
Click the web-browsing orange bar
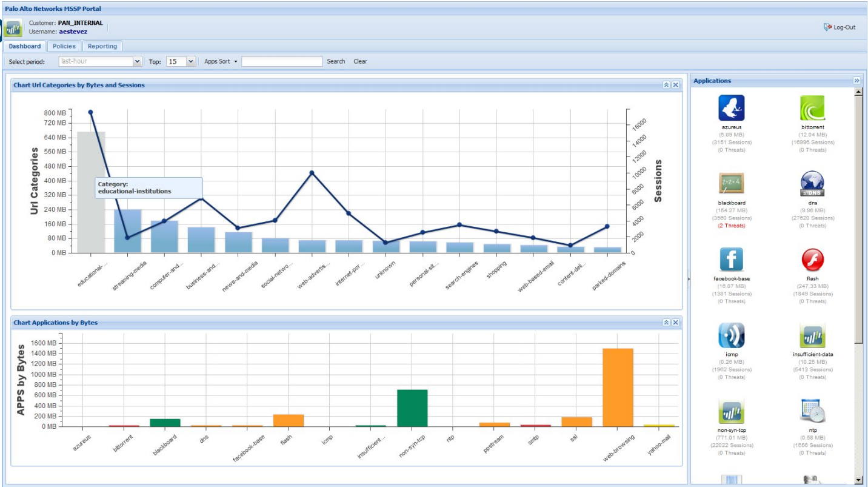click(x=618, y=388)
